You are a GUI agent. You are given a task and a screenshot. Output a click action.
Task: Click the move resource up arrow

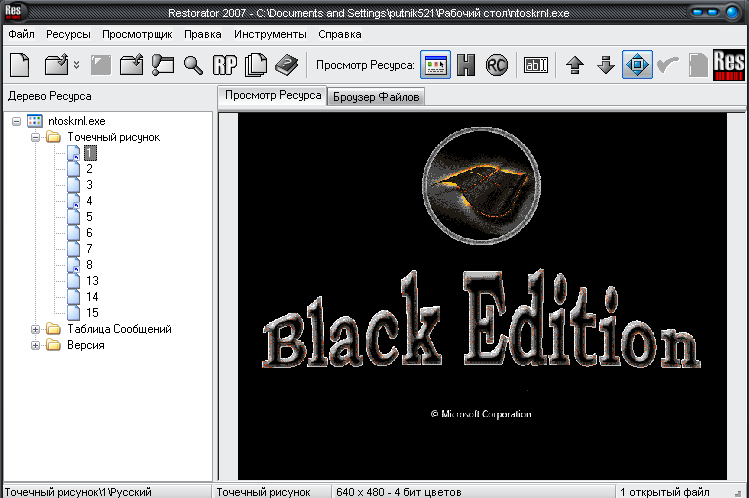pyautogui.click(x=574, y=65)
